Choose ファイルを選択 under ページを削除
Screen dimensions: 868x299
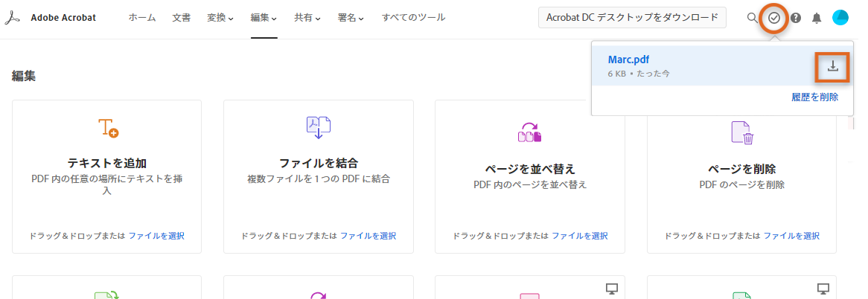(x=791, y=236)
